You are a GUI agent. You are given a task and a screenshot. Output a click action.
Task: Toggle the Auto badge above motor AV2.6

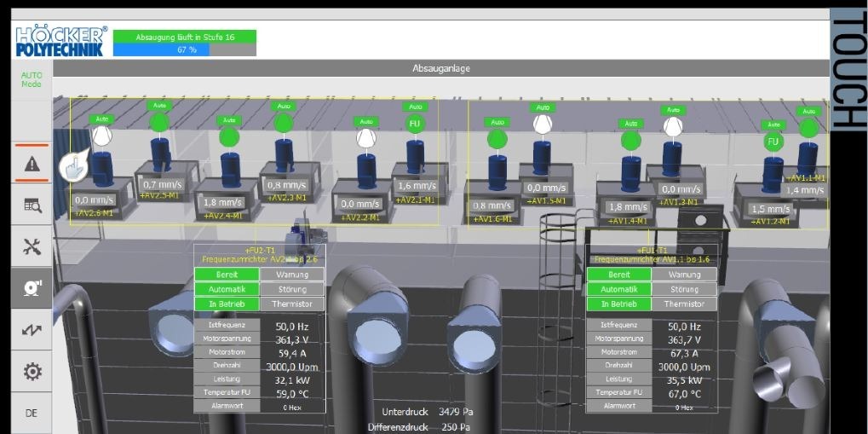pos(102,119)
